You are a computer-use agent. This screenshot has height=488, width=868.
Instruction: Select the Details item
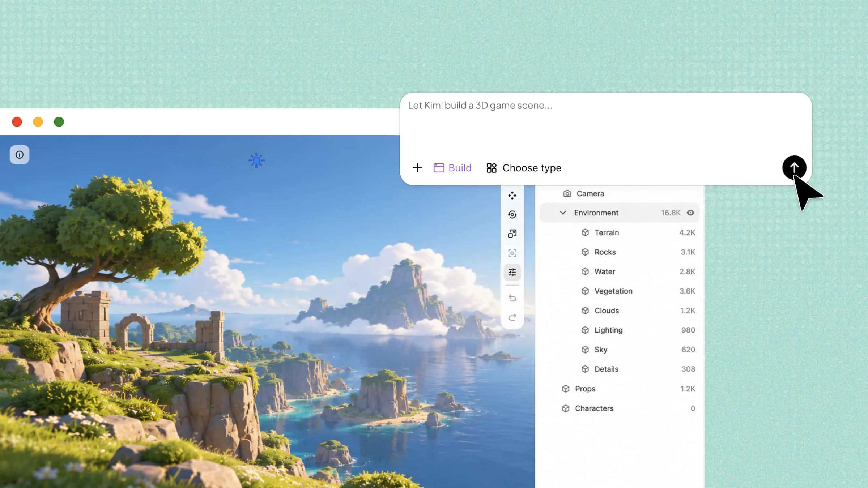(x=620, y=369)
